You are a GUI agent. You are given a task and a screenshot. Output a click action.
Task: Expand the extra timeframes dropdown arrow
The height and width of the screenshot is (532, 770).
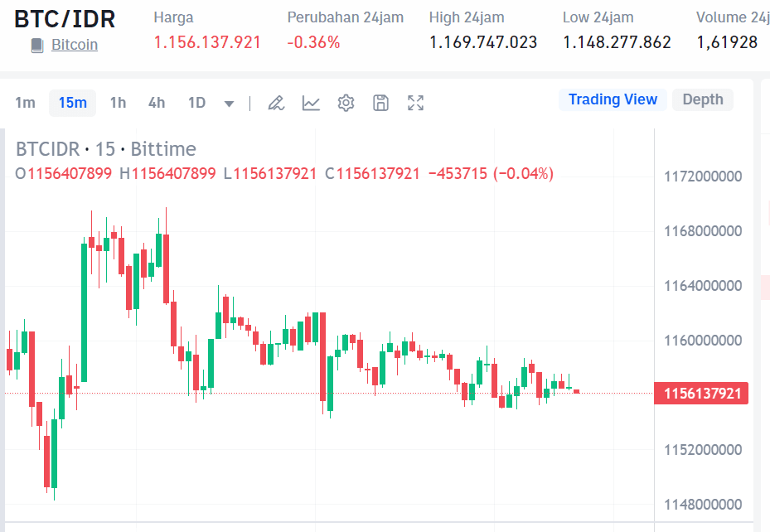pos(229,103)
